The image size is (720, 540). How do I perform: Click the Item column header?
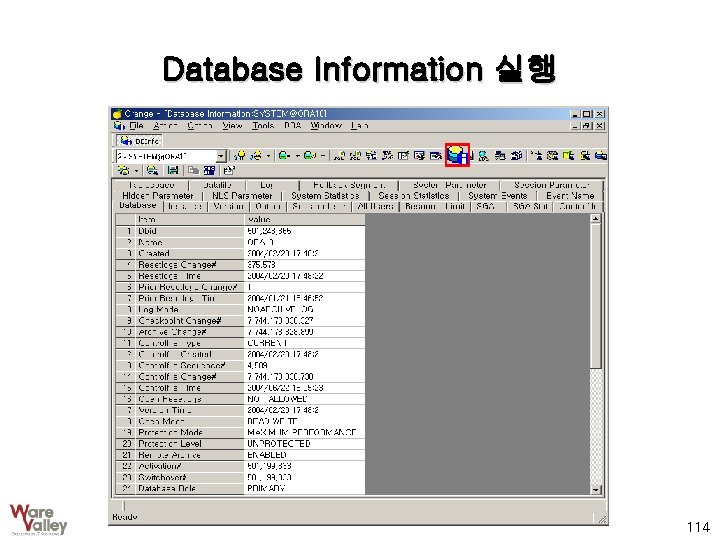click(x=190, y=220)
